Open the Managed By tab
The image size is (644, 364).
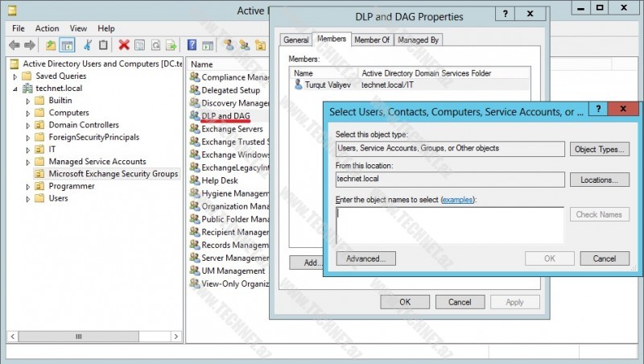click(x=418, y=39)
